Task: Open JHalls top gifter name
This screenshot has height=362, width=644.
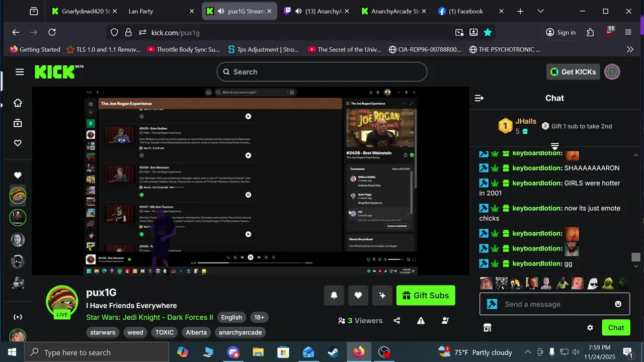Action: coord(526,122)
